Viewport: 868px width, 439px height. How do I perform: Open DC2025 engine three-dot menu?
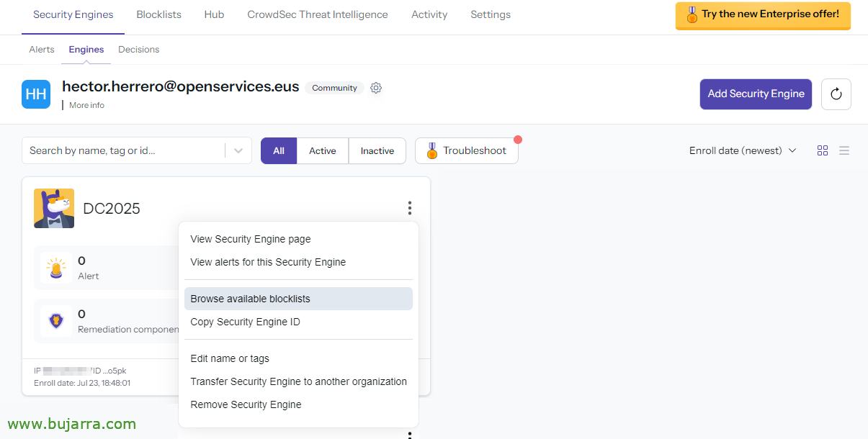click(410, 208)
